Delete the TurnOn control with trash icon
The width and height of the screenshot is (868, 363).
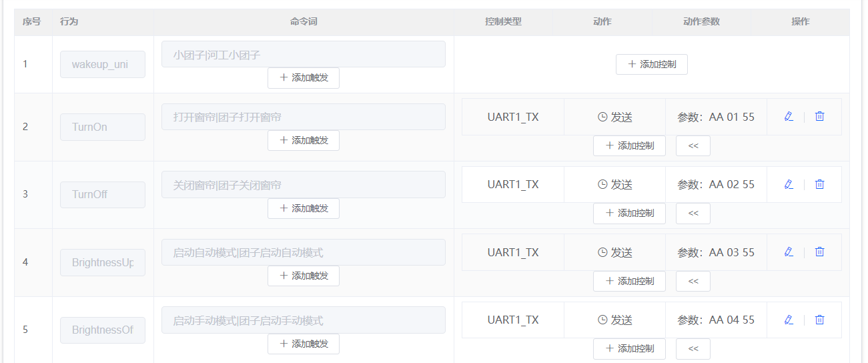pyautogui.click(x=820, y=117)
